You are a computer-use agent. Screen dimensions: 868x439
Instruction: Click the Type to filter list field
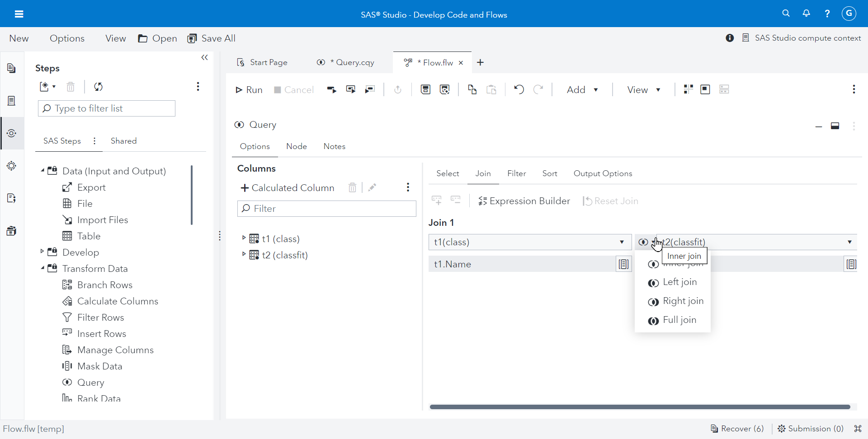click(106, 108)
